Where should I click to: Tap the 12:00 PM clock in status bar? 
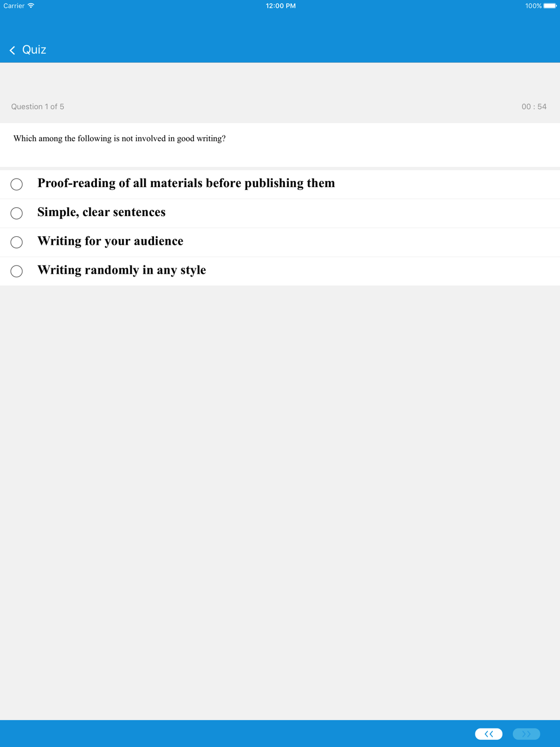(281, 6)
